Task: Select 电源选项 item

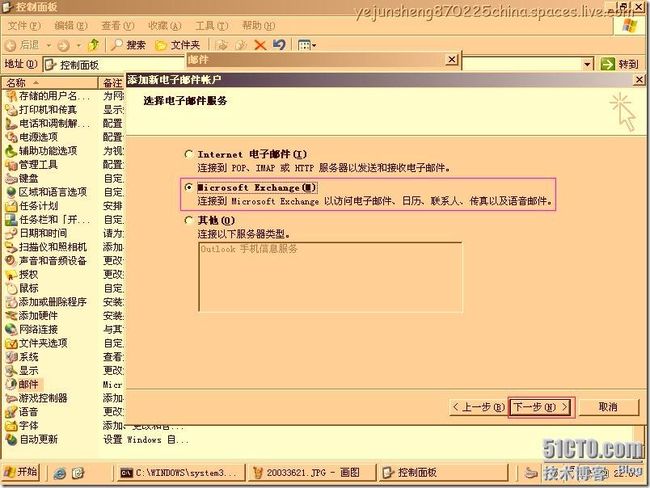Action: [x=32, y=137]
